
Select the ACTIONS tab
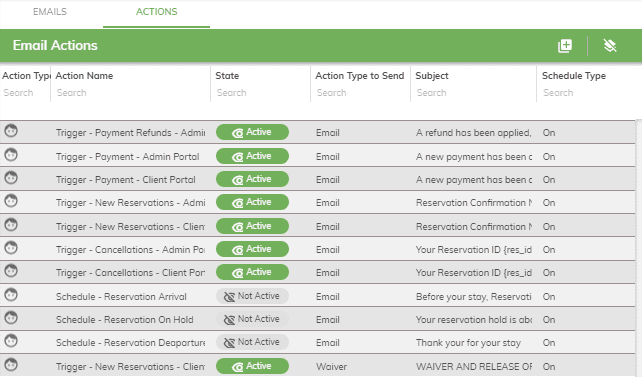coord(156,12)
